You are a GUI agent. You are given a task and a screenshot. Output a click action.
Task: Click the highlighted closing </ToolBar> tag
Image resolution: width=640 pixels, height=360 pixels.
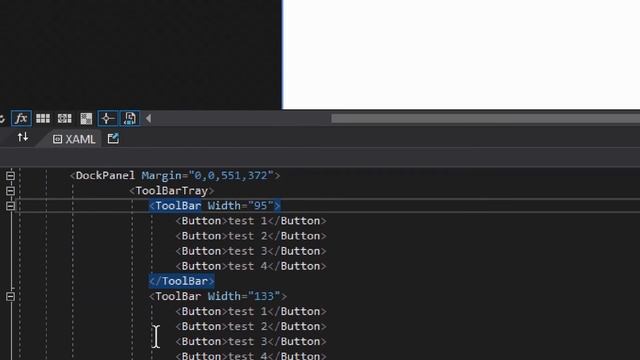click(182, 281)
